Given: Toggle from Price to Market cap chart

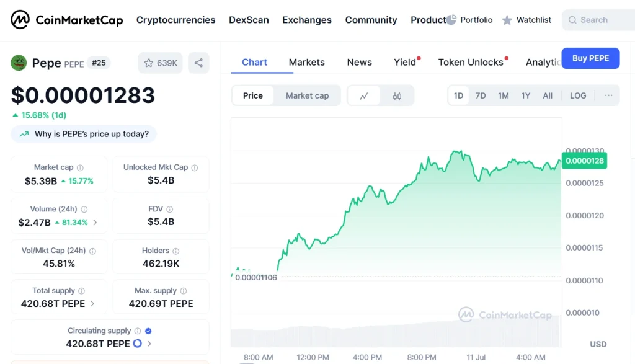Looking at the screenshot, I should point(307,95).
